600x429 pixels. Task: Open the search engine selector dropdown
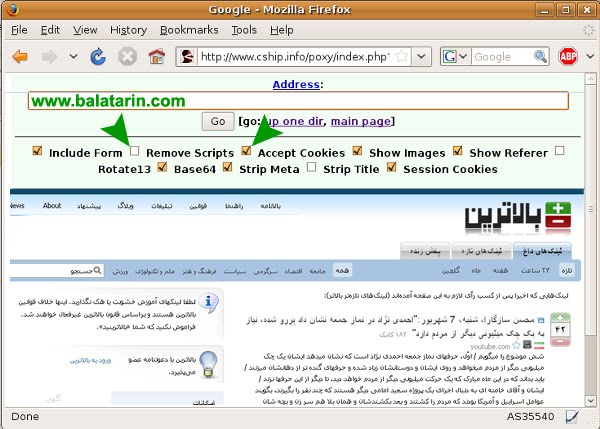pyautogui.click(x=463, y=57)
